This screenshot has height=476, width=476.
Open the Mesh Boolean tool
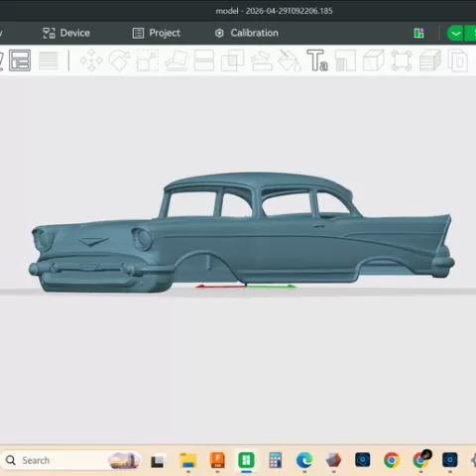point(232,60)
